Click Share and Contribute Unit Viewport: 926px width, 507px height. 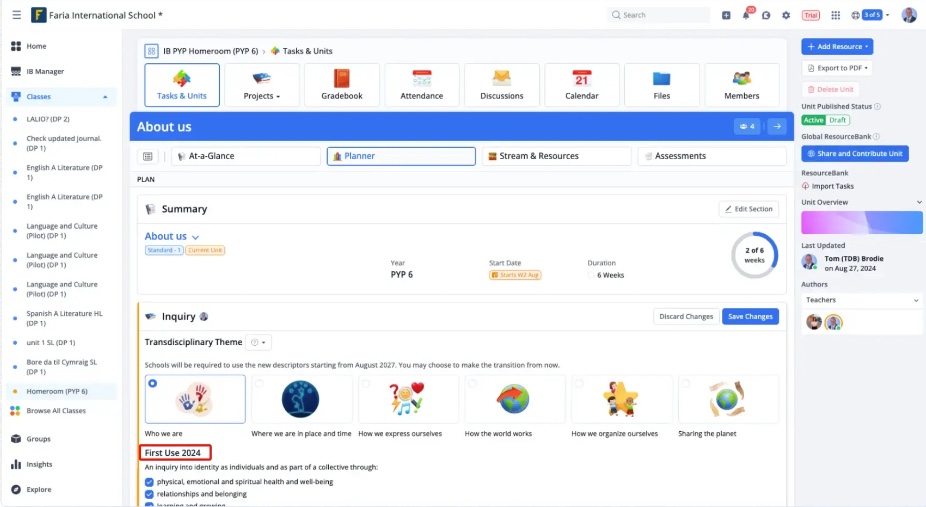(x=855, y=153)
